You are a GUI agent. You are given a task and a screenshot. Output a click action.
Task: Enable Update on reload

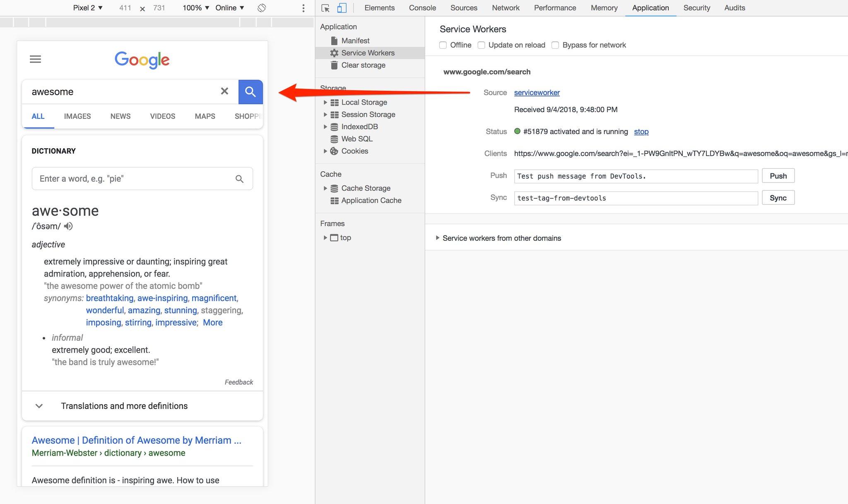[481, 45]
